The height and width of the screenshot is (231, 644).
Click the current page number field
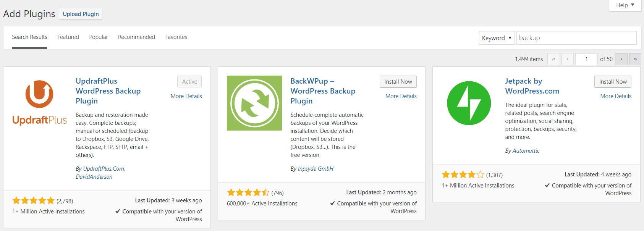point(586,59)
